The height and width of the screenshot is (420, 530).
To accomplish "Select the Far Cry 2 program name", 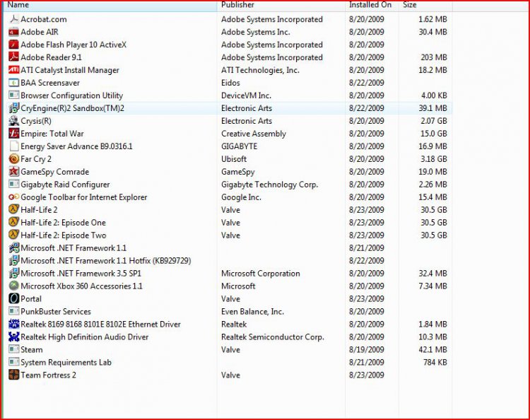I will click(x=36, y=159).
